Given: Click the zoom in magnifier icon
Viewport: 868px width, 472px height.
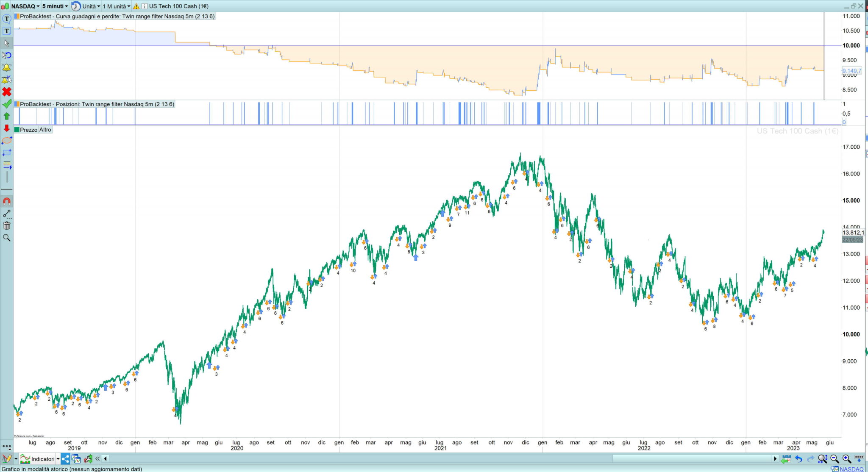Looking at the screenshot, I should click(846, 459).
